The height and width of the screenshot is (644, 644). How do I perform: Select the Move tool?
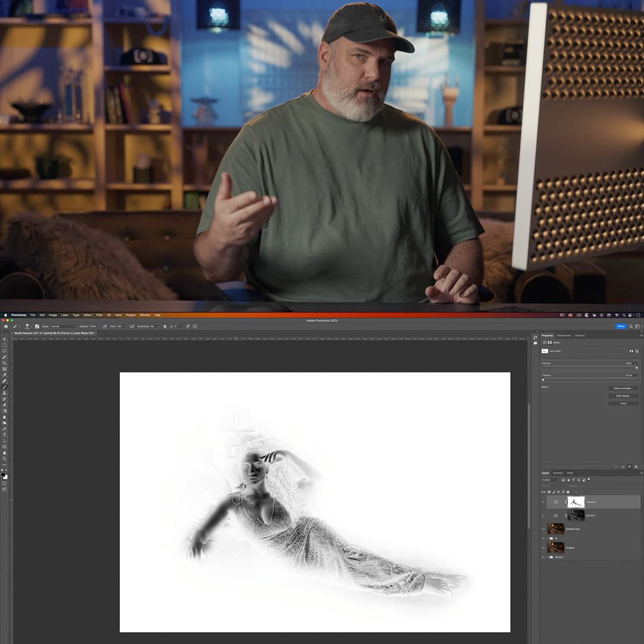pyautogui.click(x=4, y=339)
